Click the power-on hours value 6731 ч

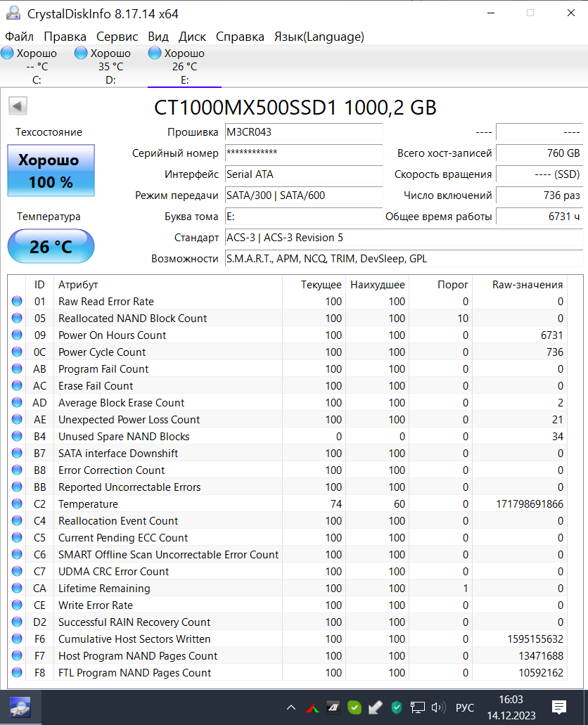click(539, 217)
